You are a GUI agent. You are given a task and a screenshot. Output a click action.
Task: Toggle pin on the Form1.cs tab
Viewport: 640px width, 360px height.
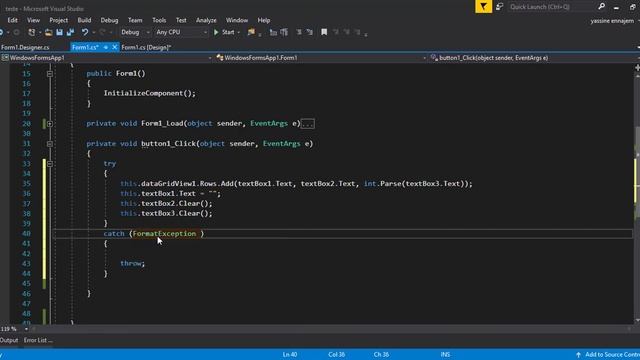(x=106, y=47)
